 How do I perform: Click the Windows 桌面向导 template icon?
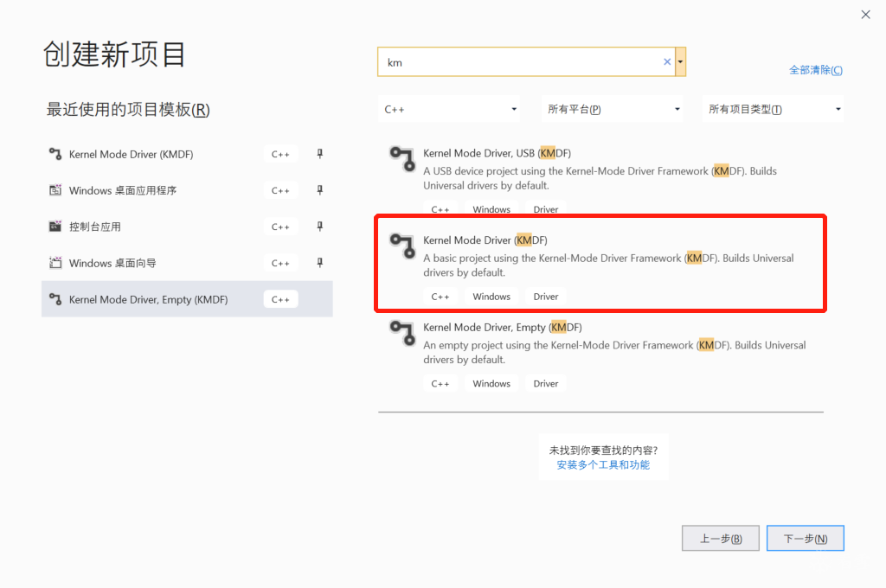point(55,263)
